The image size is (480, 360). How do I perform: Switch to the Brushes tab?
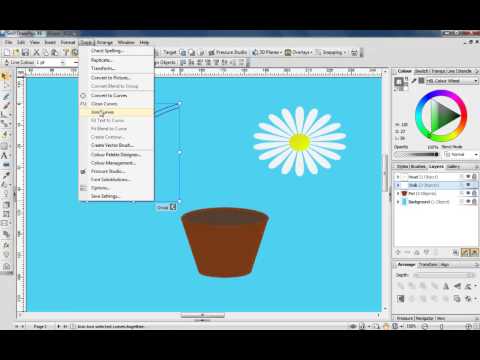(418, 166)
